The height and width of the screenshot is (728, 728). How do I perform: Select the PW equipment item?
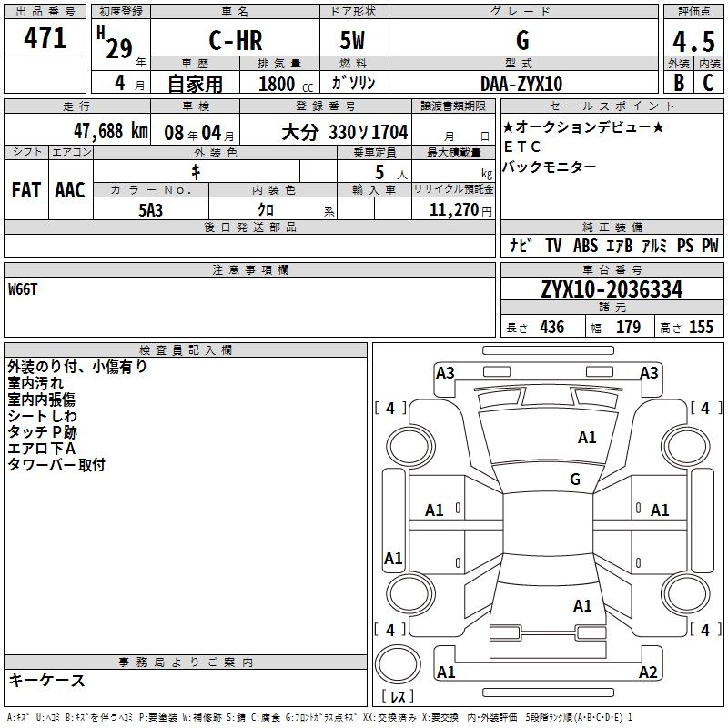pyautogui.click(x=710, y=246)
